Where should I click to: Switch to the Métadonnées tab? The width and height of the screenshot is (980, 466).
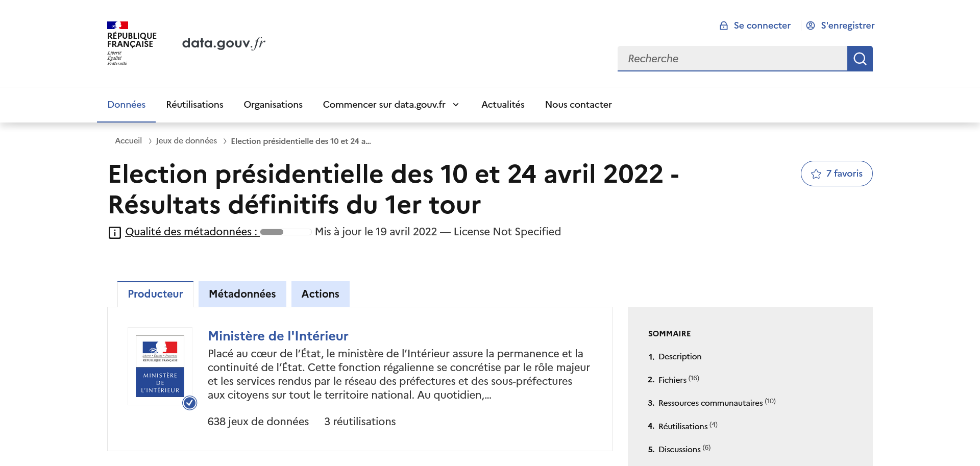click(242, 294)
